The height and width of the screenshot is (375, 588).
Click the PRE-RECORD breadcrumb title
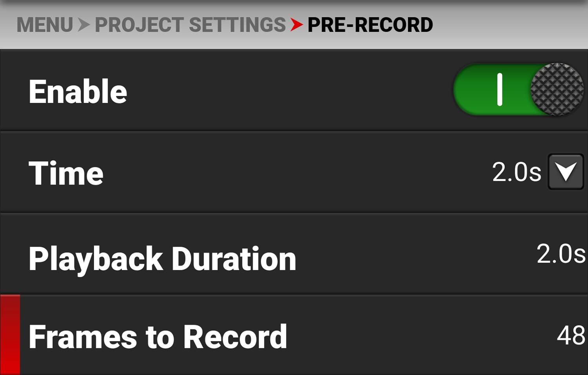tap(370, 25)
